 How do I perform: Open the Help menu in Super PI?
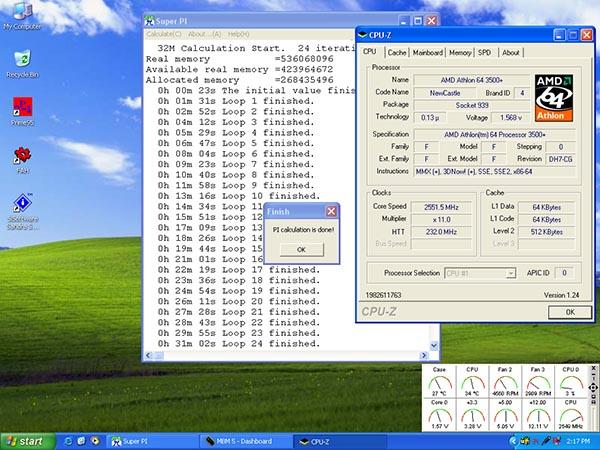click(x=238, y=34)
